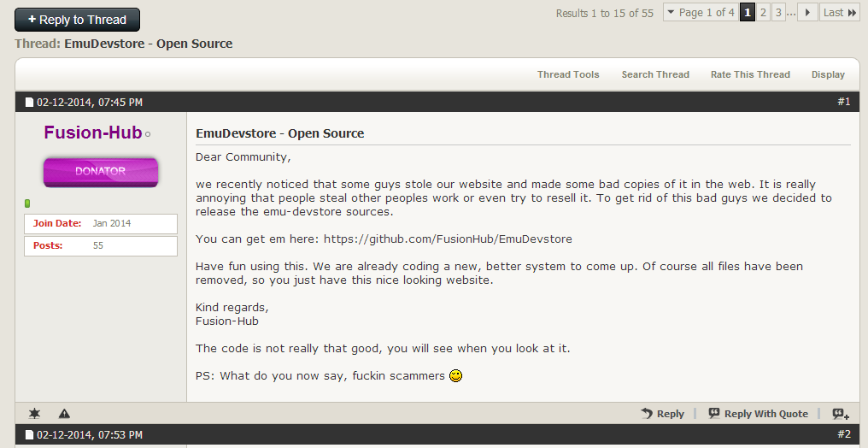Screen dimensions: 868x448
Task: Open Fusion-Hub user profile
Action: click(x=92, y=133)
